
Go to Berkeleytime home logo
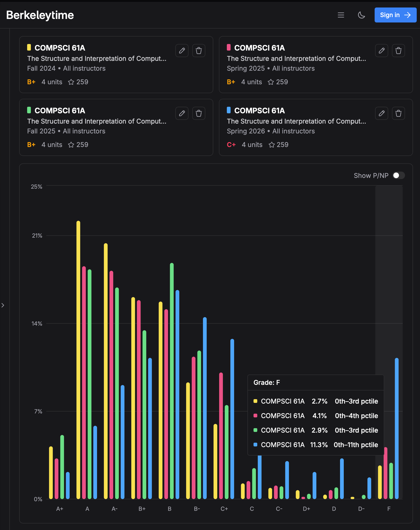click(x=40, y=15)
